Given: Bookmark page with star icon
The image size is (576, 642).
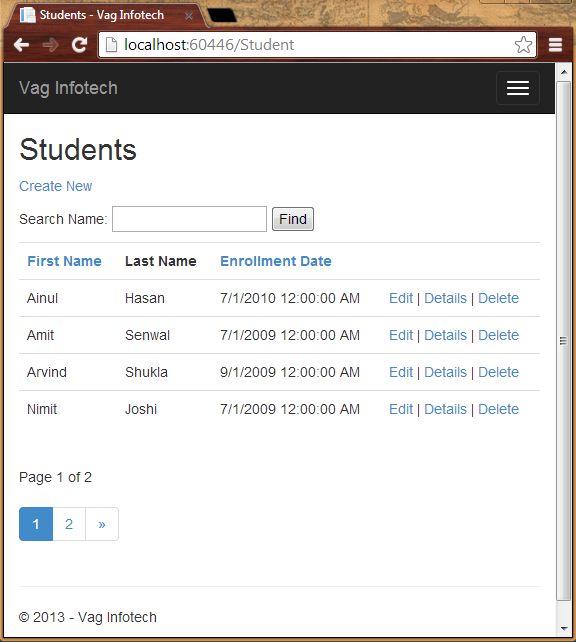Looking at the screenshot, I should [x=523, y=45].
